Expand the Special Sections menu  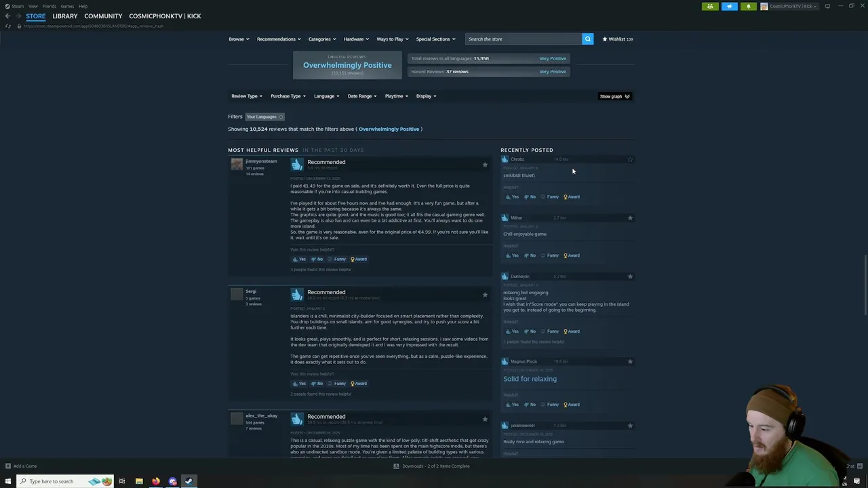pyautogui.click(x=435, y=39)
